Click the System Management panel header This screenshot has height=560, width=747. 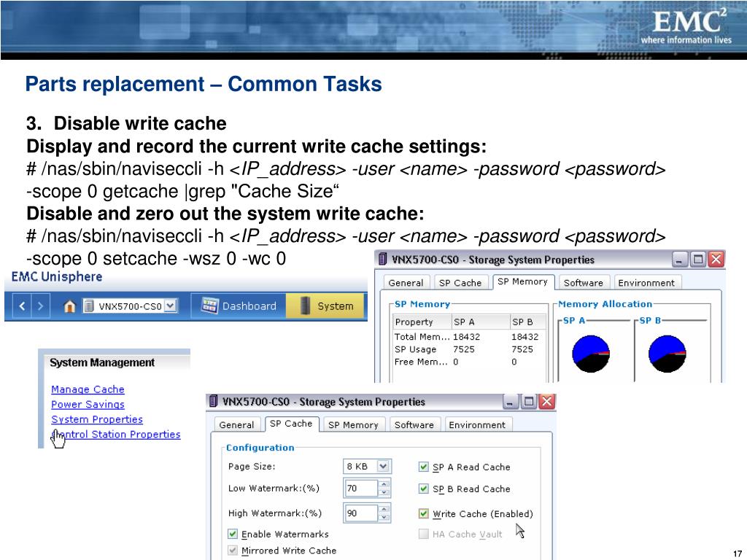click(102, 362)
